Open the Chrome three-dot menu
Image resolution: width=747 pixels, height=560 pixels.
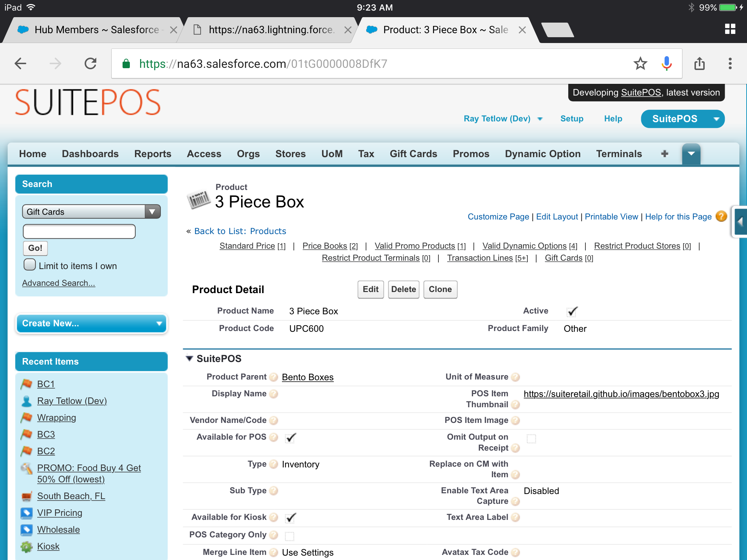[730, 63]
